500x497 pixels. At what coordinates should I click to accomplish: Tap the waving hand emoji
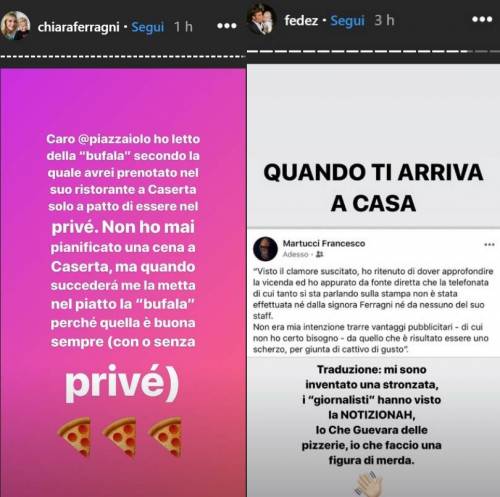point(369,484)
